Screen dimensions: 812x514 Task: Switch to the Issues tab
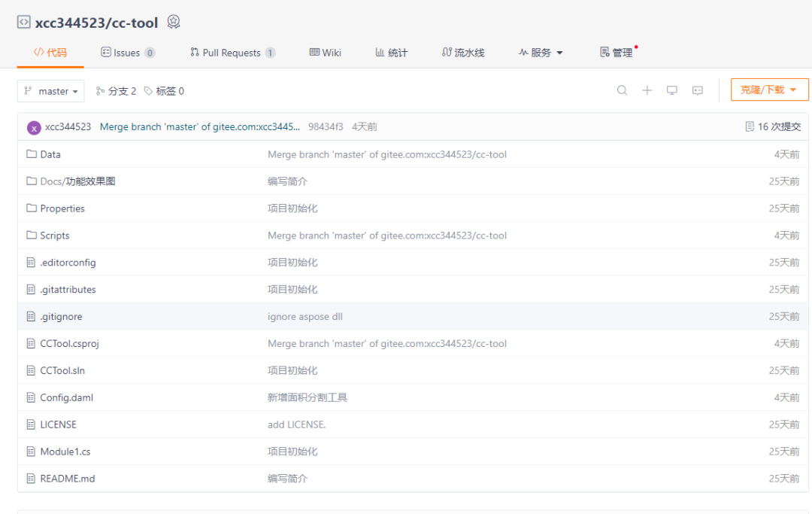click(127, 53)
